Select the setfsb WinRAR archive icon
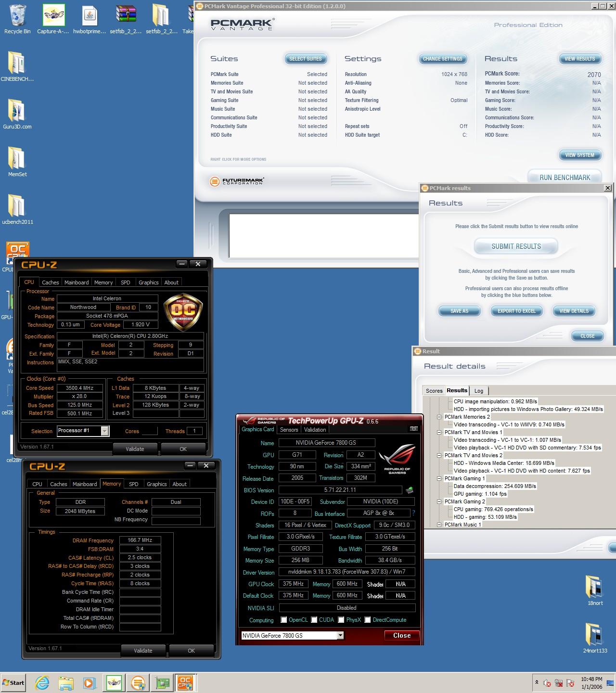The height and width of the screenshot is (693, 616). tap(126, 19)
